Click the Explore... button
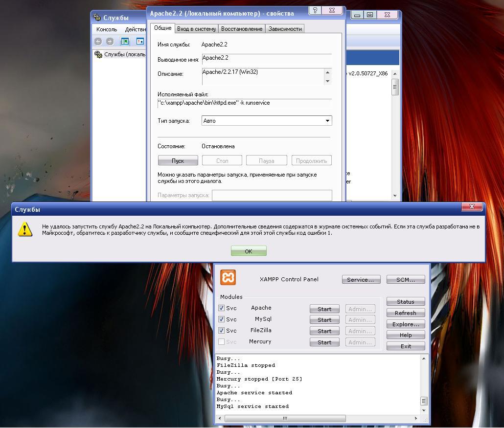This screenshot has width=504, height=428. (406, 324)
